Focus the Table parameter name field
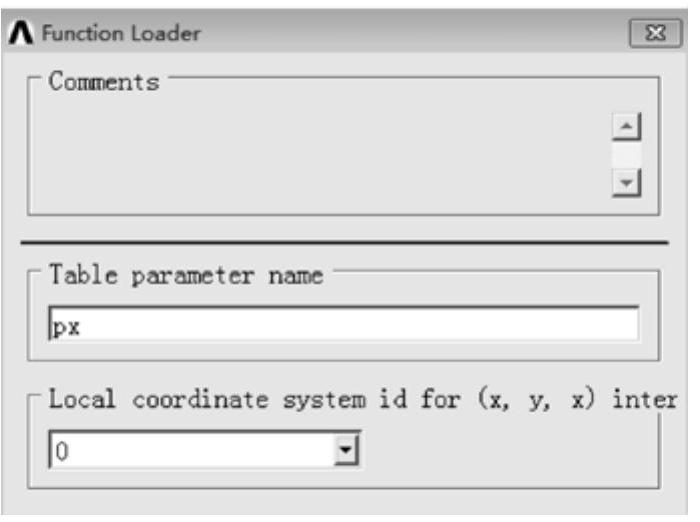The width and height of the screenshot is (700, 522). click(342, 325)
